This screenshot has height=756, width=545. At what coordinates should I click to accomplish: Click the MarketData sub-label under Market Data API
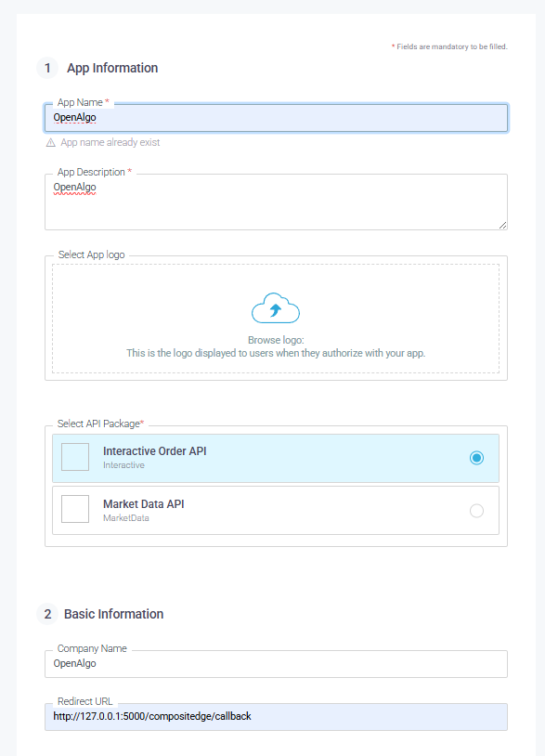[x=125, y=518]
